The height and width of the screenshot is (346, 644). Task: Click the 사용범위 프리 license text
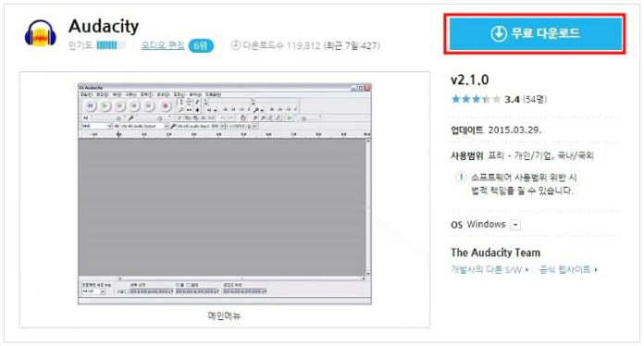pos(522,155)
